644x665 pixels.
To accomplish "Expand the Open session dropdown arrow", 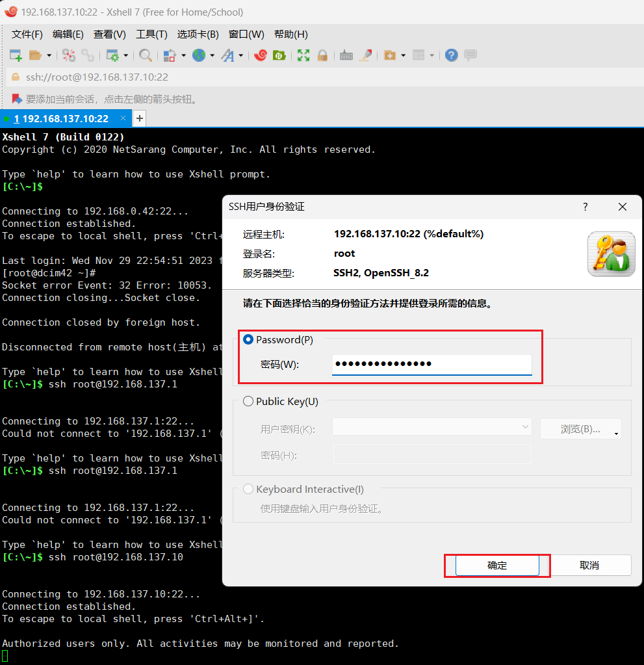I will click(49, 55).
